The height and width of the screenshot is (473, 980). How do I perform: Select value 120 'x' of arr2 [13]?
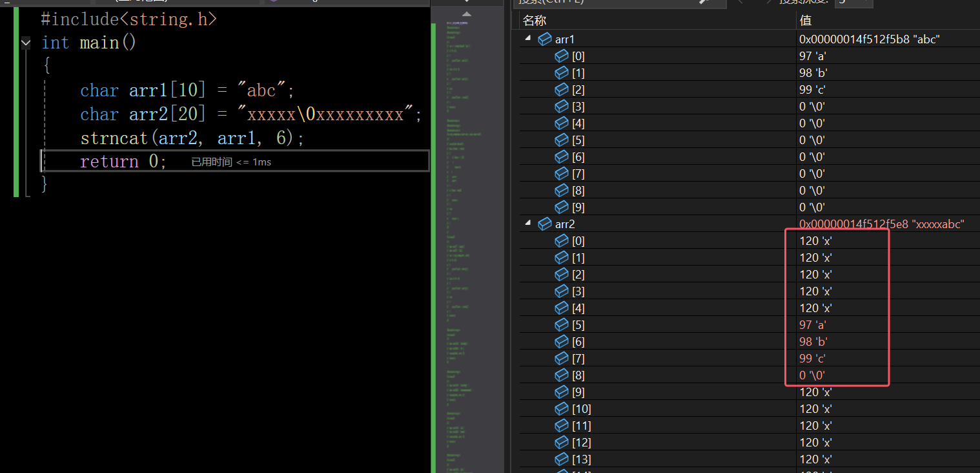815,459
